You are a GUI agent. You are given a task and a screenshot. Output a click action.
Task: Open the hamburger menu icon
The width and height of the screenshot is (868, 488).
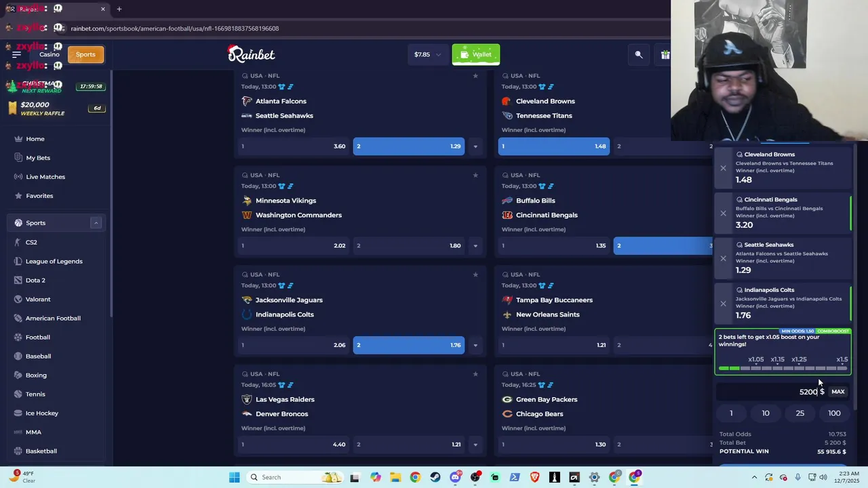17,54
